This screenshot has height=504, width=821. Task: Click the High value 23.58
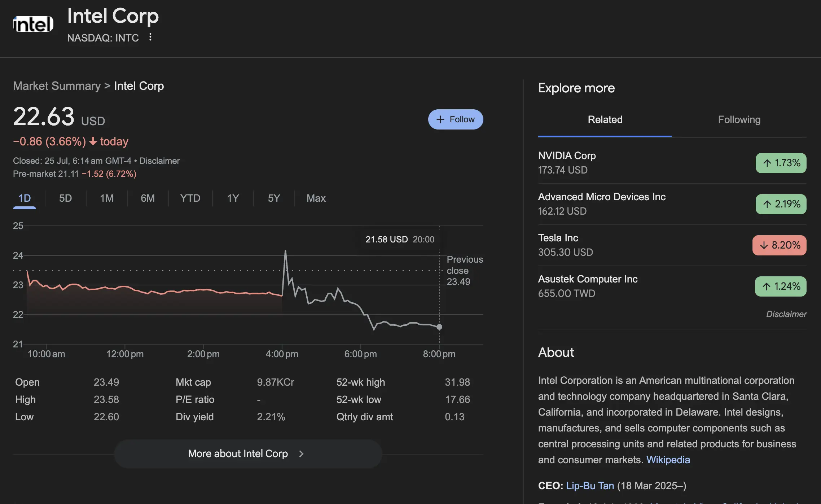[106, 399]
